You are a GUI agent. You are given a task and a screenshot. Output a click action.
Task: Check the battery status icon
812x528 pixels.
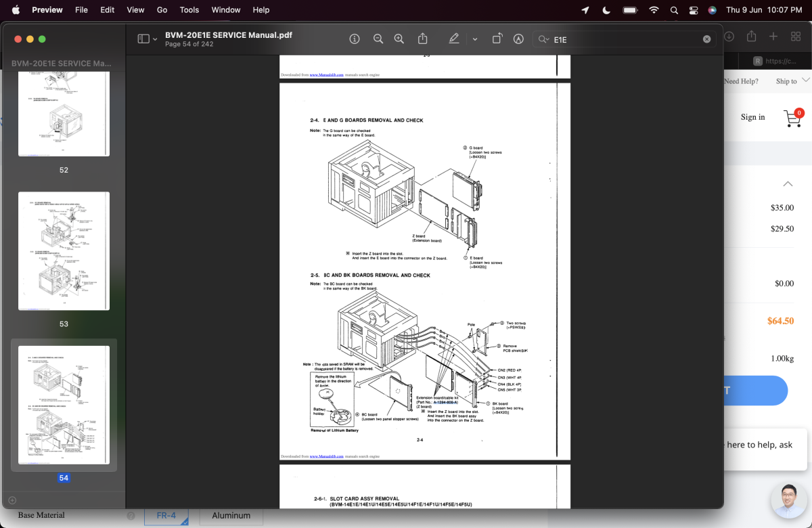631,9
